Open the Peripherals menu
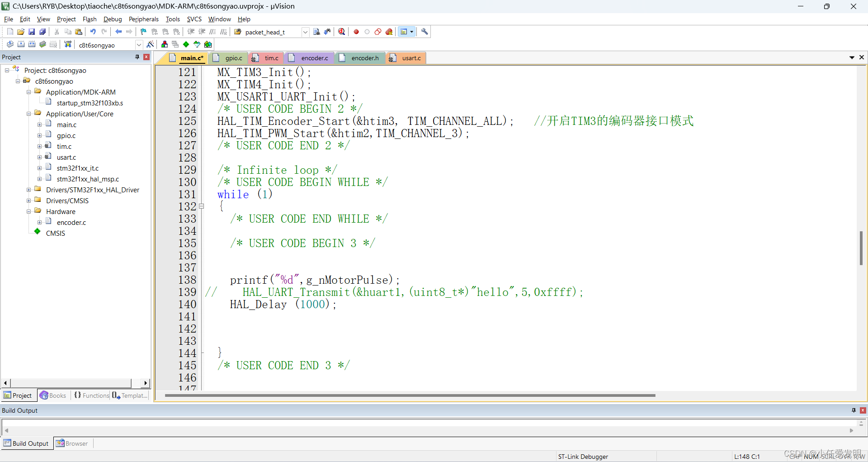 [143, 19]
